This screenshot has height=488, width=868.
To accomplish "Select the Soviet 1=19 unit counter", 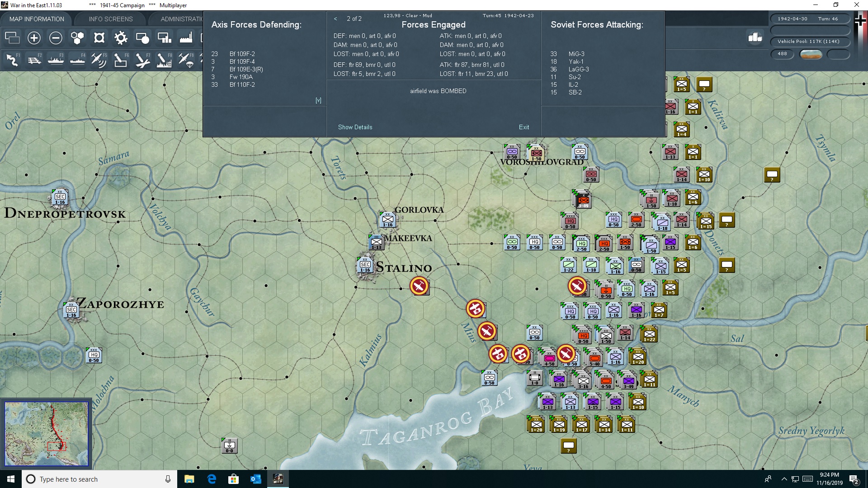I will [559, 425].
